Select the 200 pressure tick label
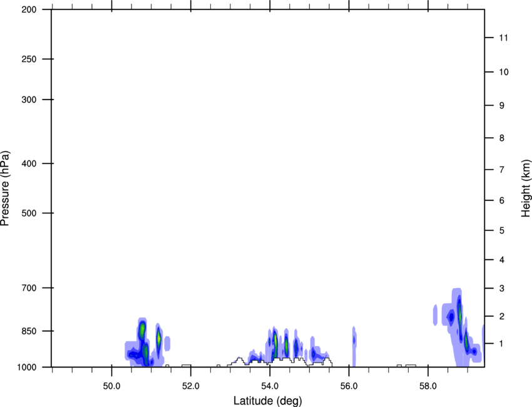Screen dimensions: 532x407 [29, 10]
